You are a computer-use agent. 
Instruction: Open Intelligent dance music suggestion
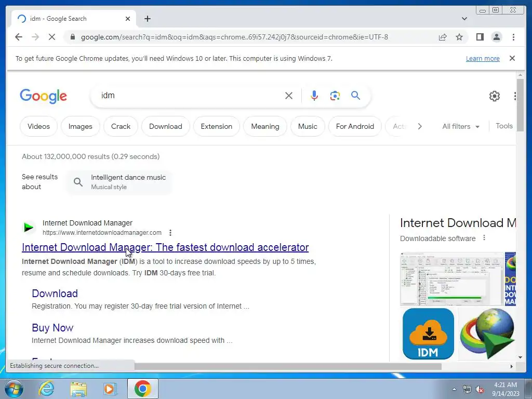[x=119, y=182]
